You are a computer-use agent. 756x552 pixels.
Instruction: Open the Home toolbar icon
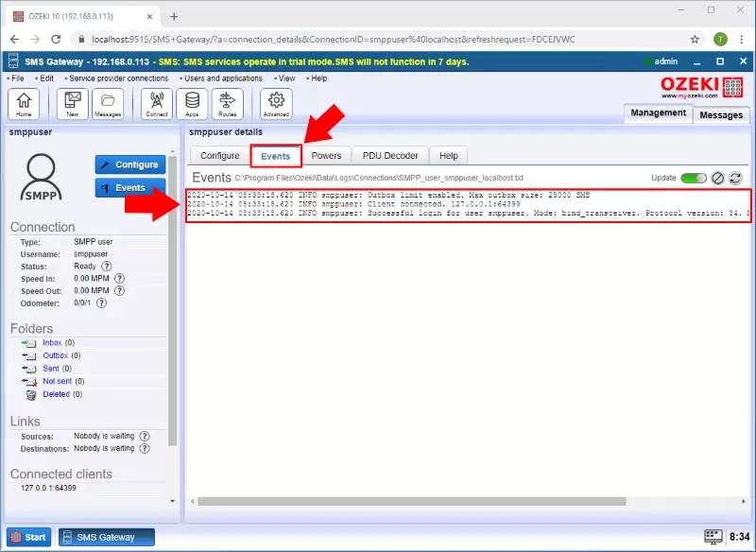(x=24, y=104)
